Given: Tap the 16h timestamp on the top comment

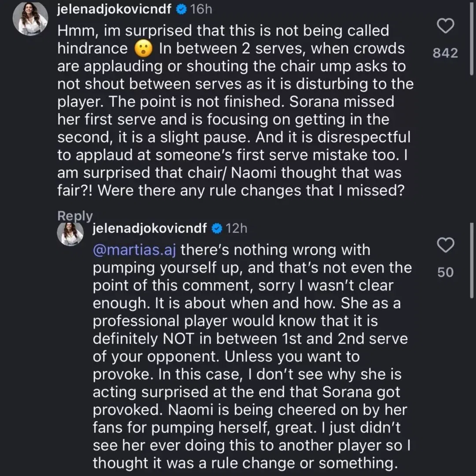Looking at the screenshot, I should pos(200,8).
